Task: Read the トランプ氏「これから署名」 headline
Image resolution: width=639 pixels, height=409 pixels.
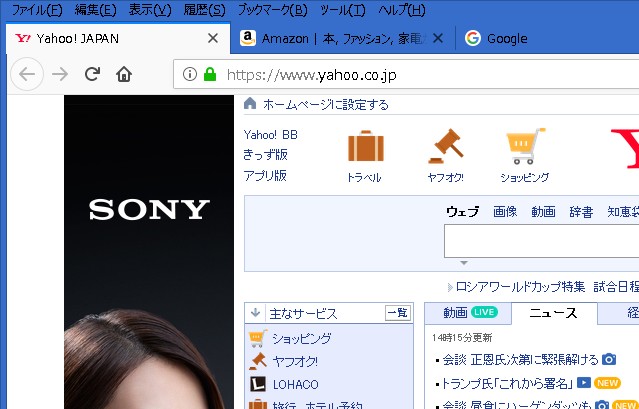Action: pyautogui.click(x=507, y=383)
